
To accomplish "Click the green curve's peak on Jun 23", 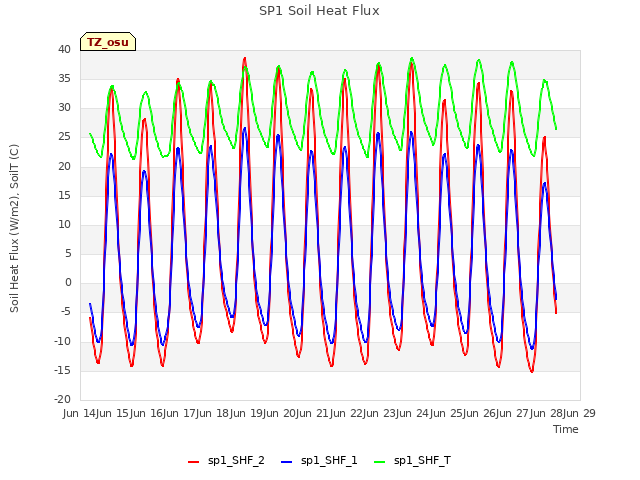I will (412, 58).
